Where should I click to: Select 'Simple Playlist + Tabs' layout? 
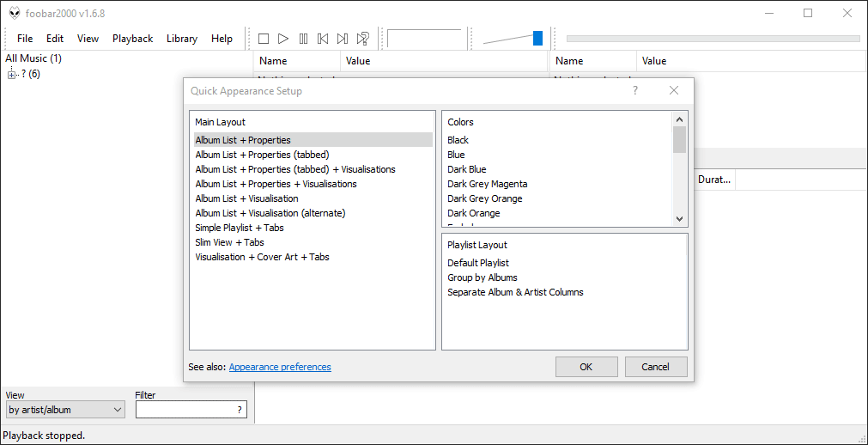pyautogui.click(x=313, y=228)
